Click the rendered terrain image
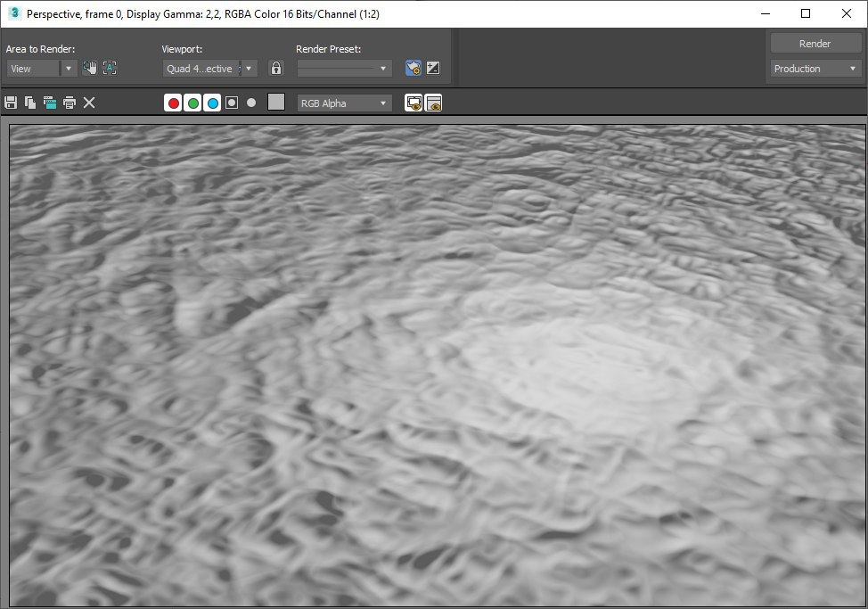This screenshot has height=609, width=868. coord(438,366)
